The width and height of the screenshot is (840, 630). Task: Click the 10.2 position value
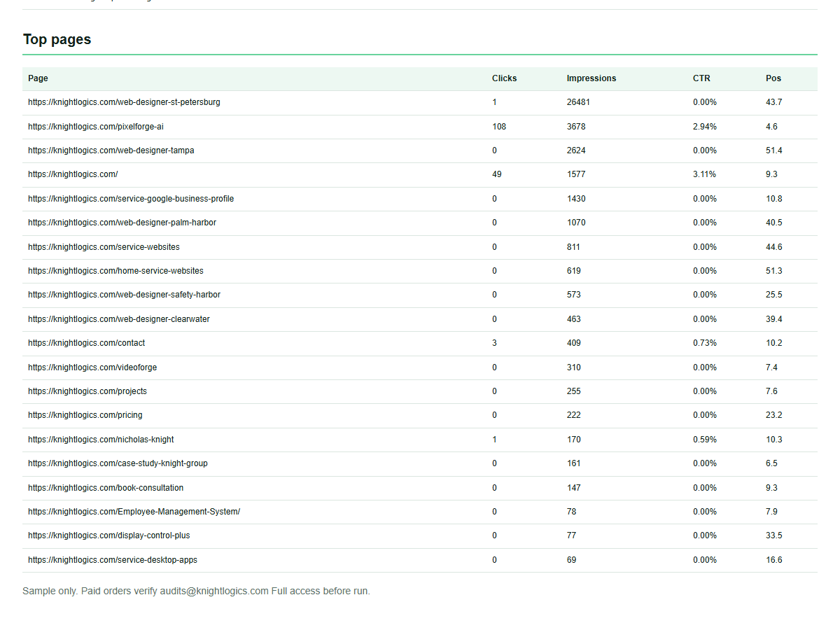774,343
